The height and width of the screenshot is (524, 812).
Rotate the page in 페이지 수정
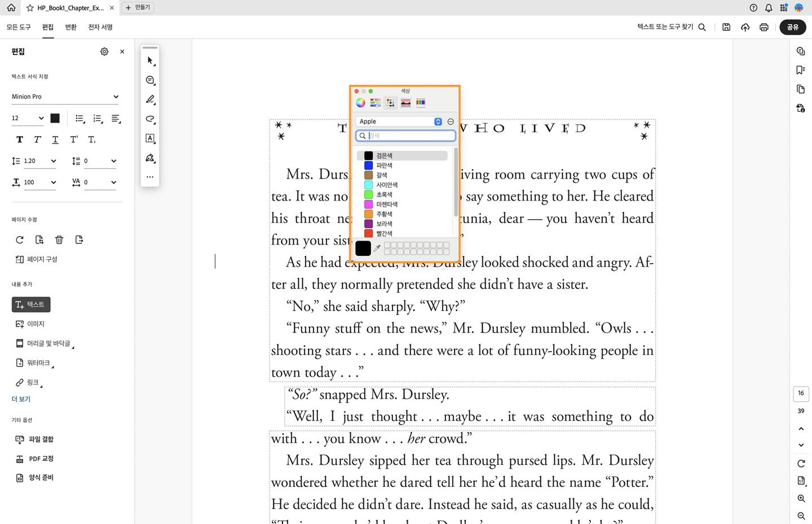20,240
